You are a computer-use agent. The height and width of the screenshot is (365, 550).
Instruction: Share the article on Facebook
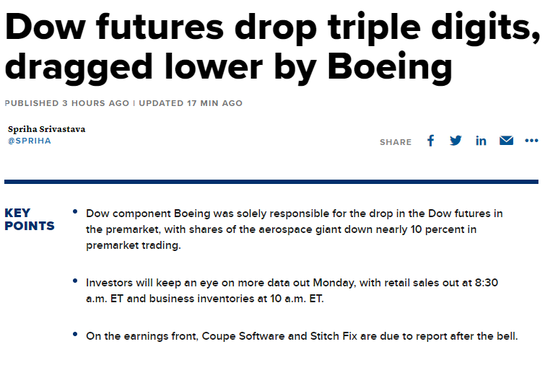430,141
